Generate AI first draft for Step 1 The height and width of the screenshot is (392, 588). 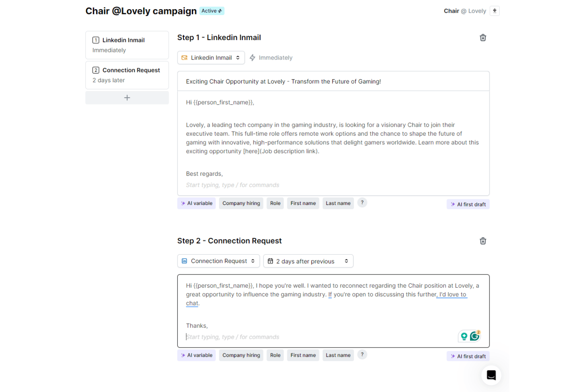pos(468,204)
